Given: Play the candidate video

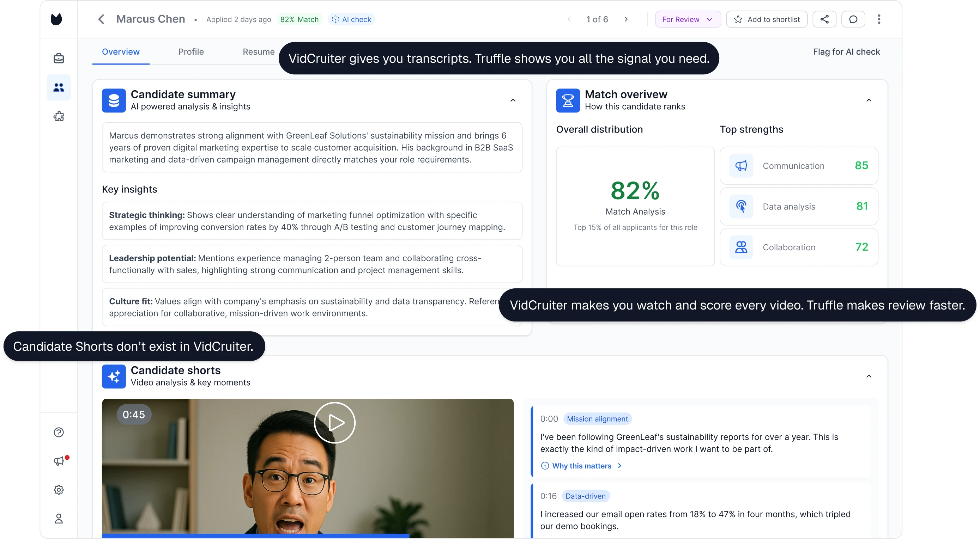Looking at the screenshot, I should (x=334, y=423).
